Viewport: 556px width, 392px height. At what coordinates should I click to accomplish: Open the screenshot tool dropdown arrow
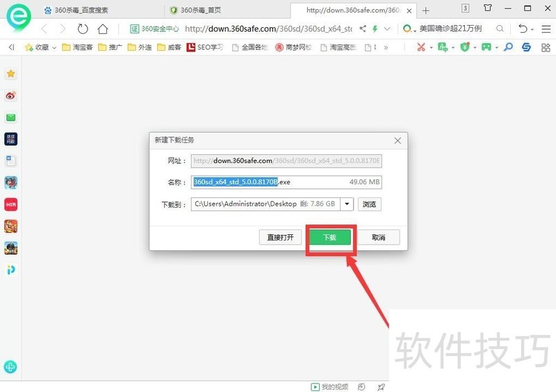pyautogui.click(x=431, y=47)
